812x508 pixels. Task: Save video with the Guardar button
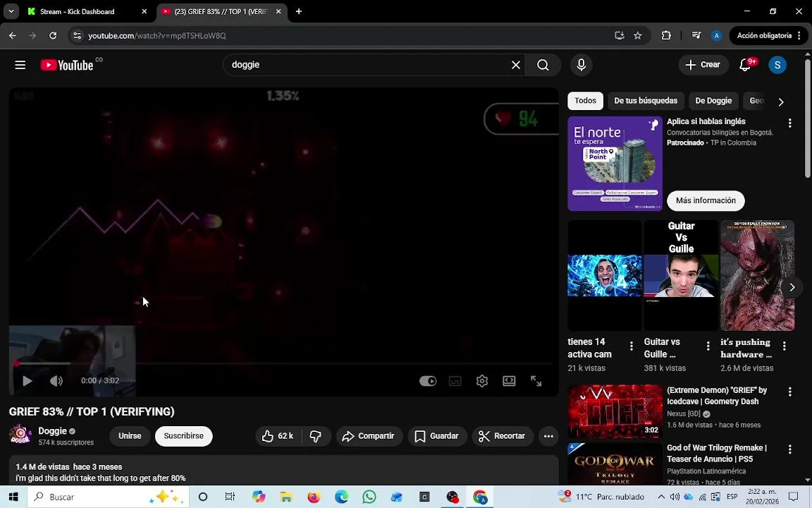pyautogui.click(x=437, y=436)
